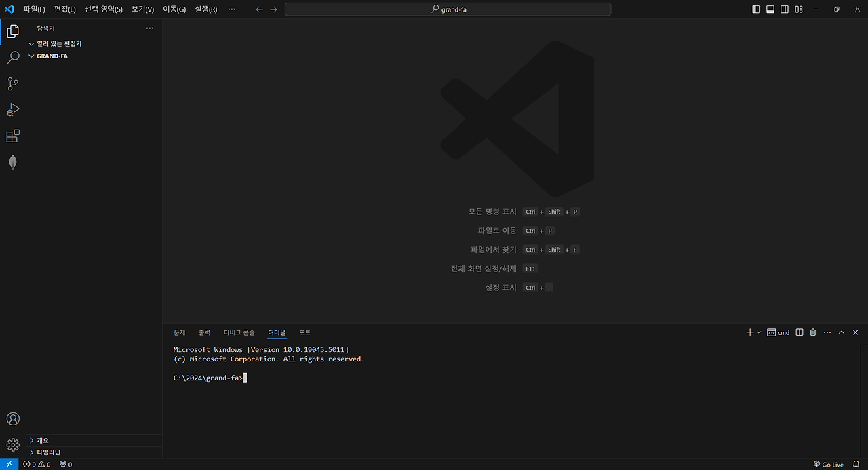
Task: Switch to the 터미널 tab
Action: coord(277,332)
